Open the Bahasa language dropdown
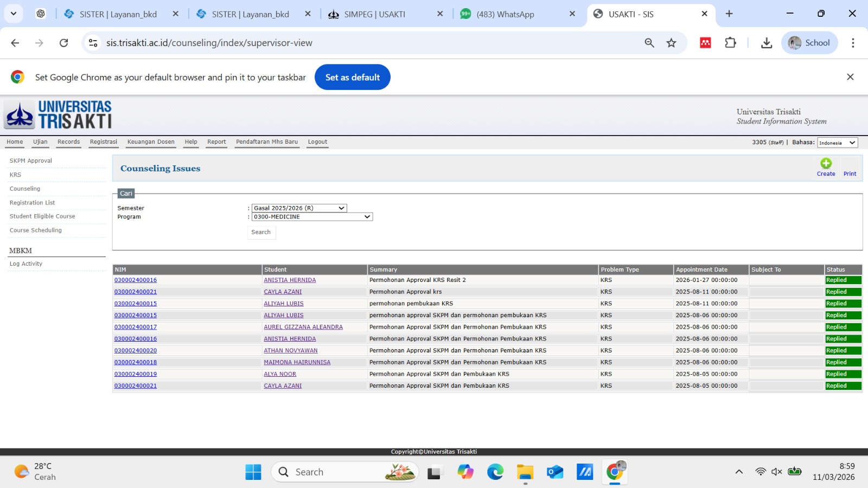868x488 pixels. [x=837, y=143]
